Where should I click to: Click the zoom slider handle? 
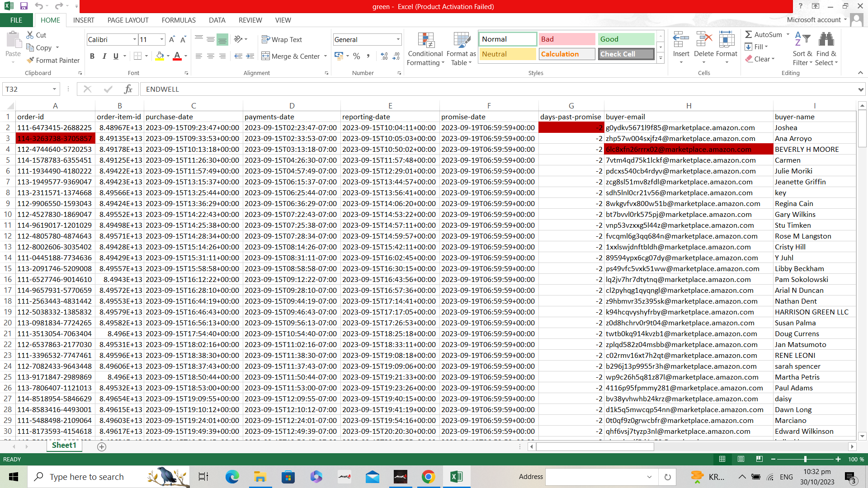(x=805, y=459)
